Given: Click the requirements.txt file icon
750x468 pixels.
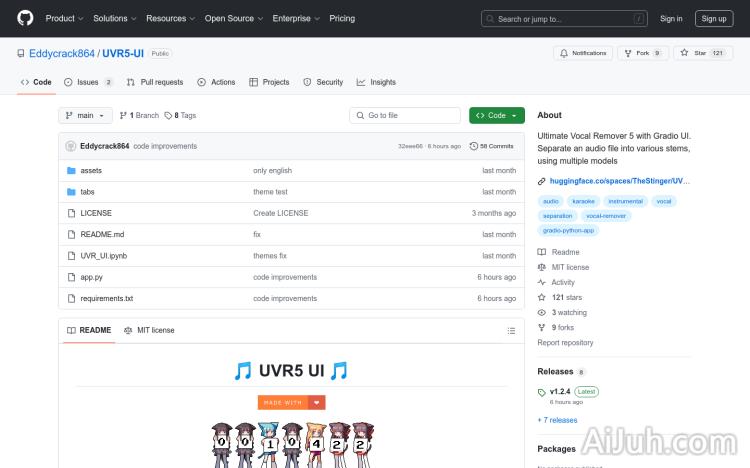Looking at the screenshot, I should pos(71,298).
